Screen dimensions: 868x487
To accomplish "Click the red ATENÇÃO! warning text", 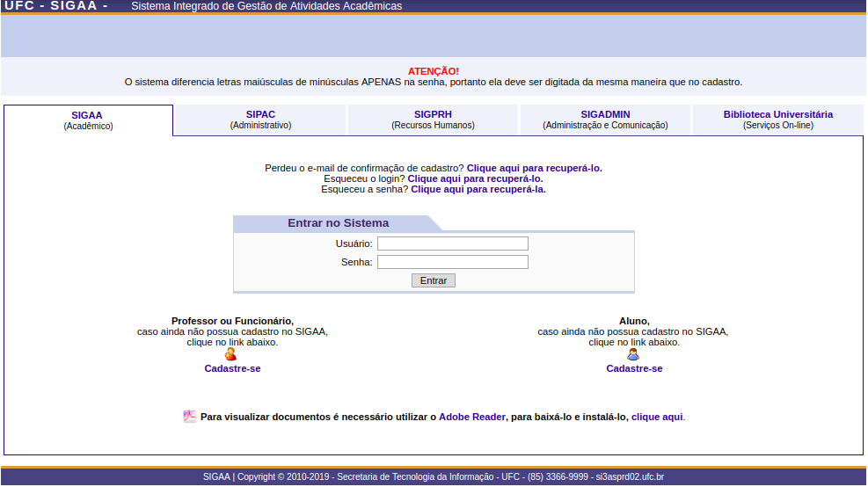I will click(434, 71).
